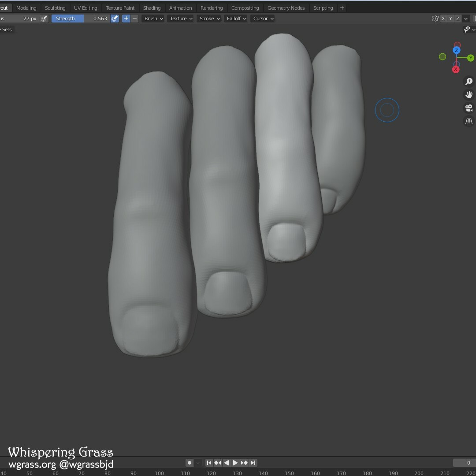Click the symmetry mirror icon
476x476 pixels.
coord(435,19)
